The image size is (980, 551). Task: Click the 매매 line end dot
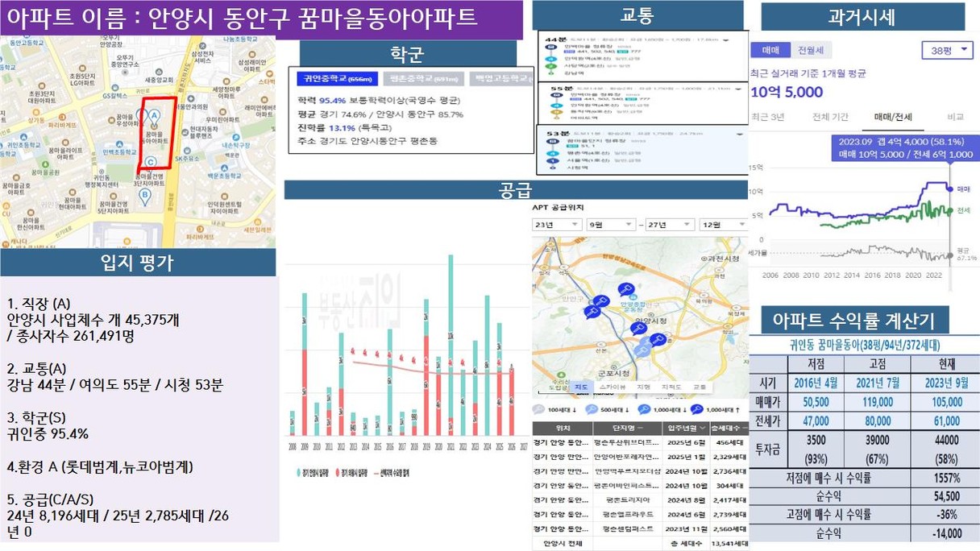click(951, 188)
